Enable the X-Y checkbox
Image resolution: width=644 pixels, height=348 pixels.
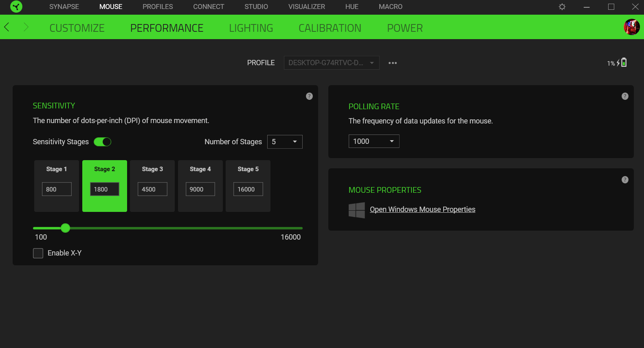click(x=38, y=253)
